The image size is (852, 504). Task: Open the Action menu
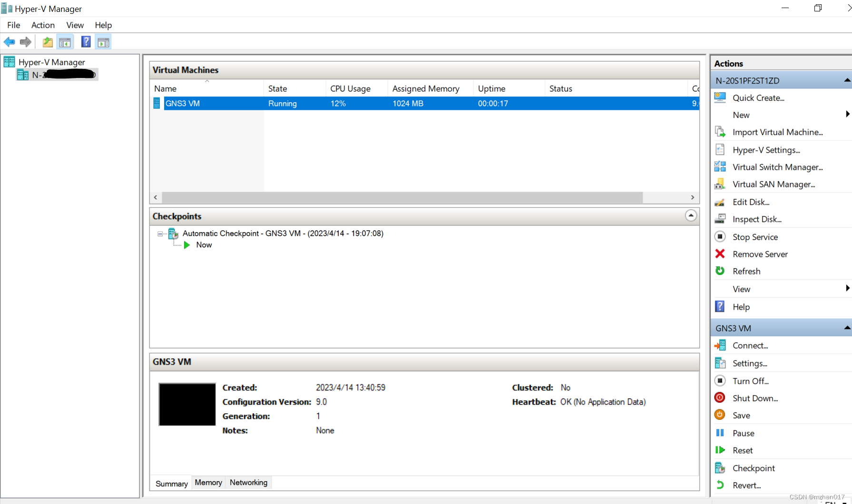pyautogui.click(x=43, y=25)
